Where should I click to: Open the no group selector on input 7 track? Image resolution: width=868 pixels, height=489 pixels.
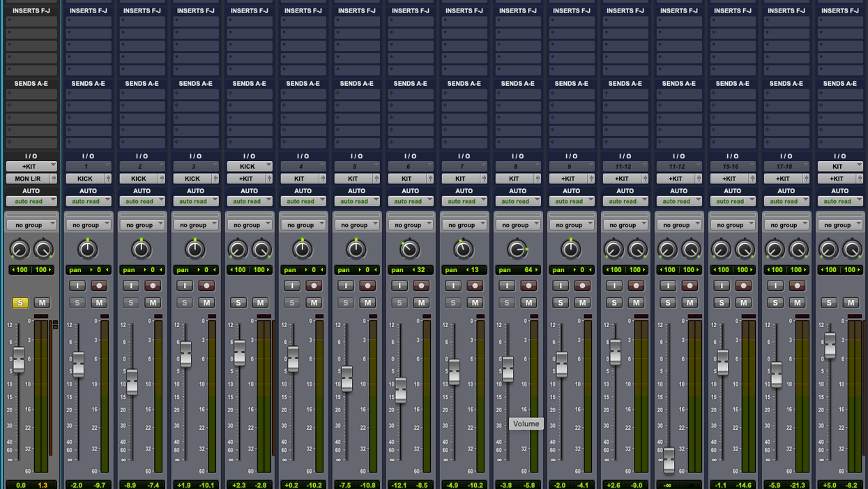click(x=464, y=225)
